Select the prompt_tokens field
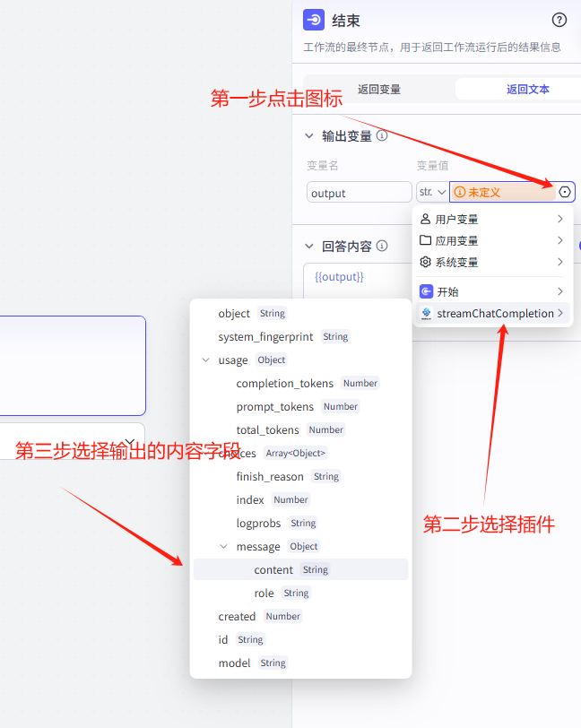Screen dimensions: 581x728 (x=300, y=406)
